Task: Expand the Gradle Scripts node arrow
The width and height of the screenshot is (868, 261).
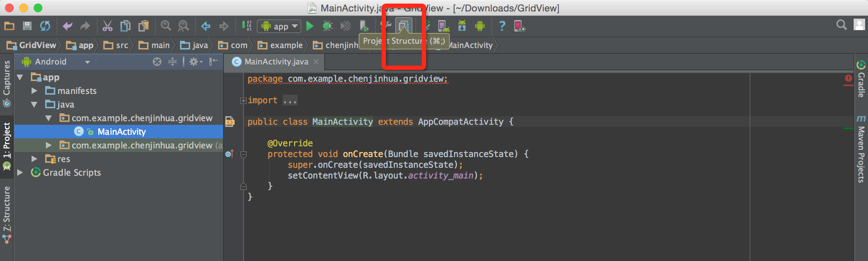Action: click(20, 172)
